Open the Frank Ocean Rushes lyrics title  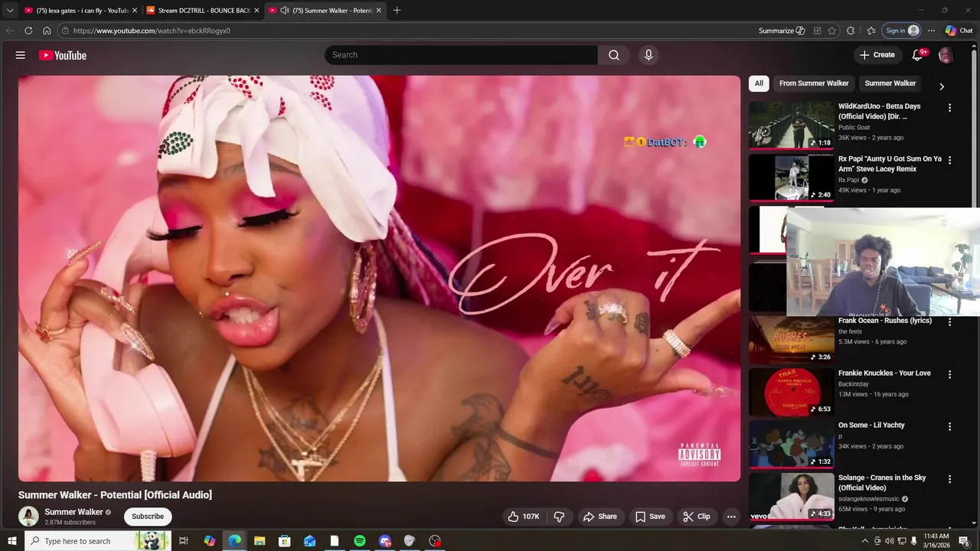pyautogui.click(x=884, y=321)
